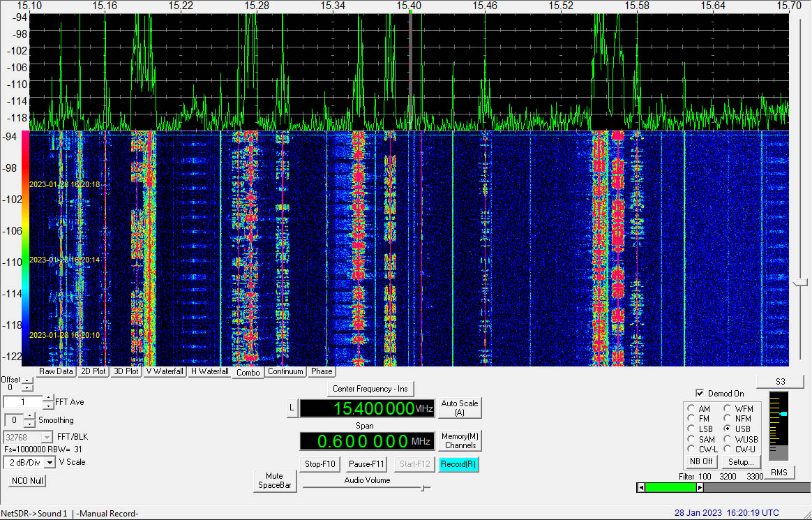This screenshot has height=520, width=812.
Task: Click the 2023-01-28 16:20:14 waterfall timestamp
Action: click(64, 260)
